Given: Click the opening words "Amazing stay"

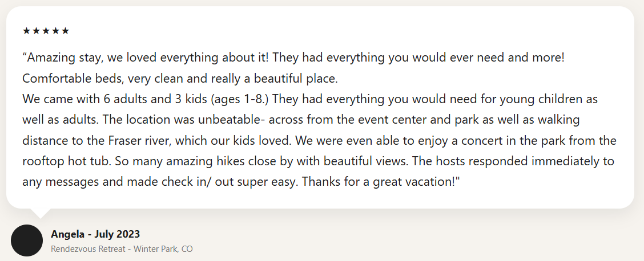Looking at the screenshot, I should 56,58.
